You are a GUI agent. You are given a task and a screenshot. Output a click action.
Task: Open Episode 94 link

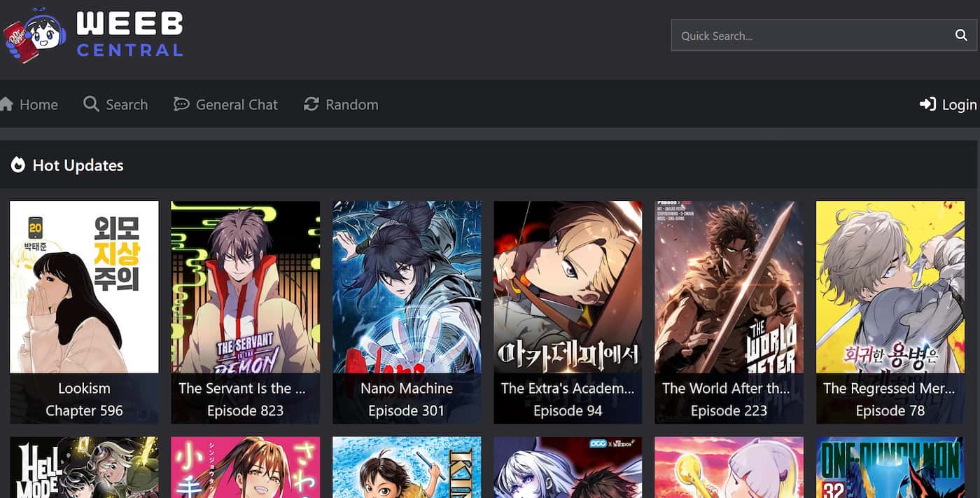click(568, 410)
